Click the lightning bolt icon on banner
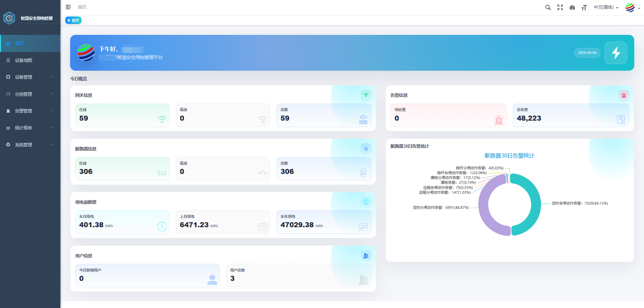The image size is (644, 308). 616,53
